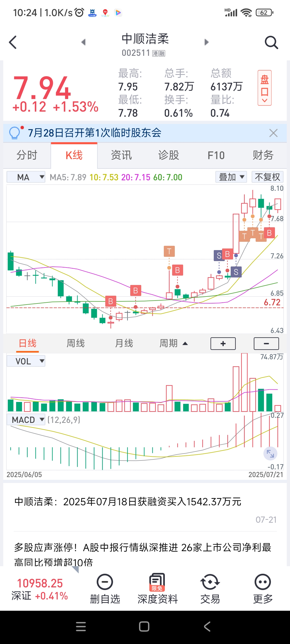Screen dimensions: 290x644
Task: Tap Android home button
Action: [x=144, y=627]
